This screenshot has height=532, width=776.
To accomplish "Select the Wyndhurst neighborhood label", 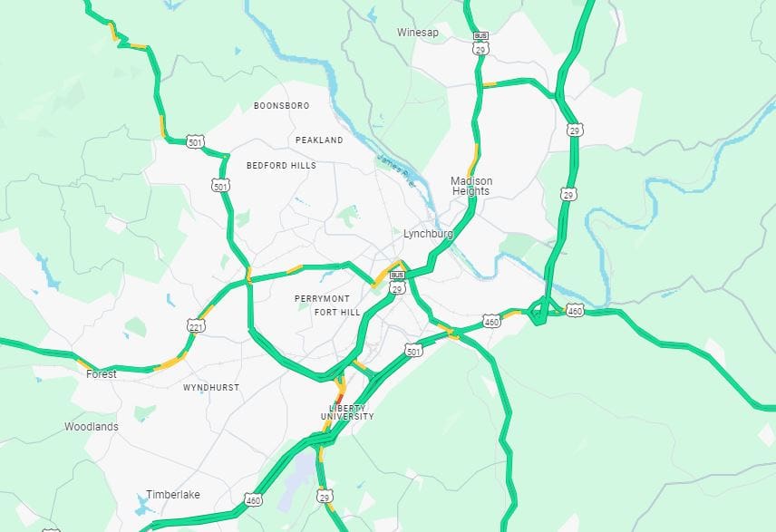I will [211, 388].
